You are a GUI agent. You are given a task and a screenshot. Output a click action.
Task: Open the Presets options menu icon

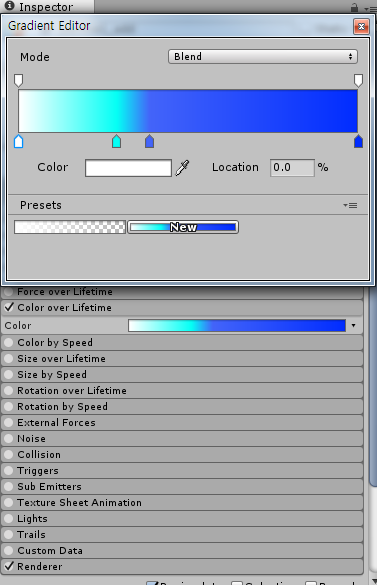[350, 205]
